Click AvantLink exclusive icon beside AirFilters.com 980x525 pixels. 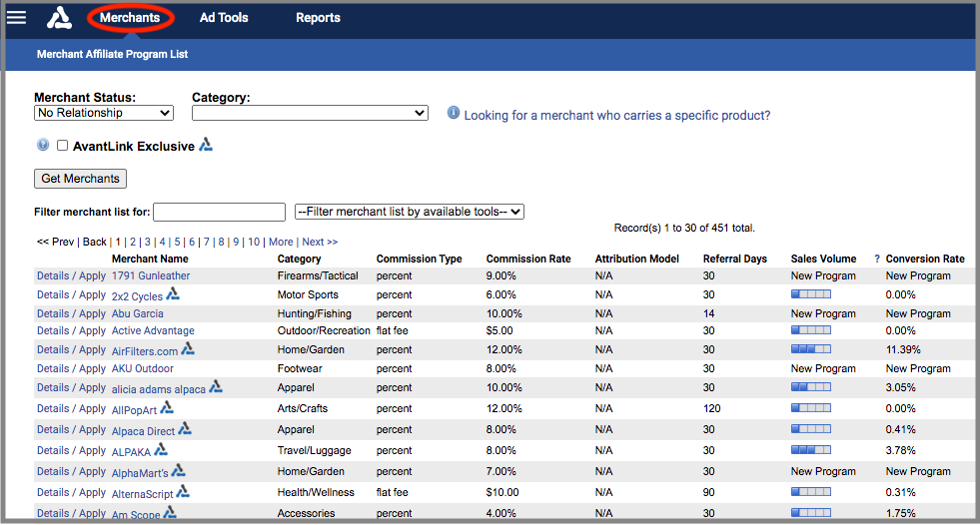tap(188, 348)
